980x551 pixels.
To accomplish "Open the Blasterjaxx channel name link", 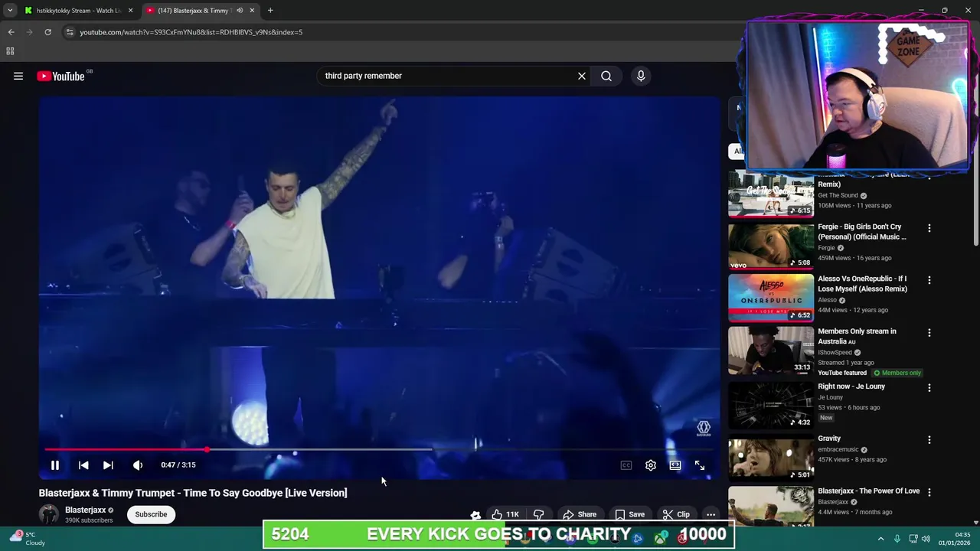I will [x=85, y=510].
